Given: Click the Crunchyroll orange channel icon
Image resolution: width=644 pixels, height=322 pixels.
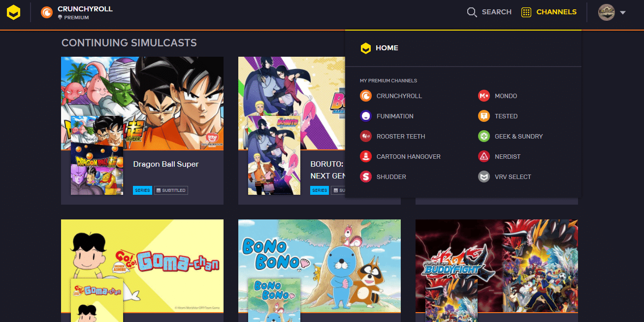Looking at the screenshot, I should point(365,96).
